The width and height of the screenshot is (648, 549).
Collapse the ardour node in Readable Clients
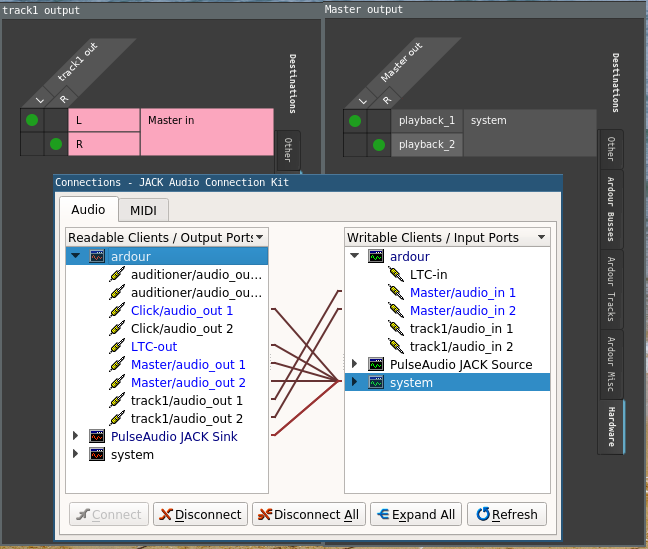76,256
